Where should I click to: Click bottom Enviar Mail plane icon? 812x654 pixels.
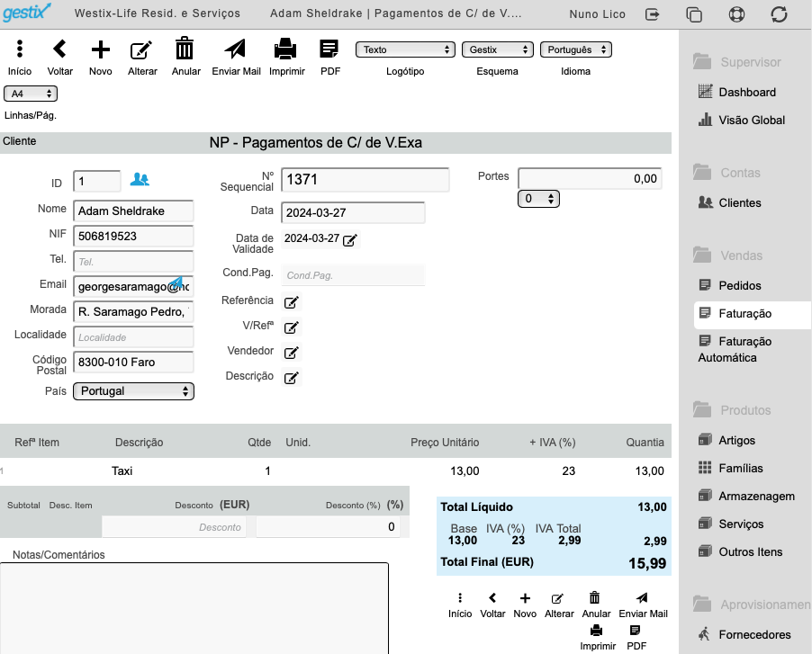pyautogui.click(x=642, y=597)
